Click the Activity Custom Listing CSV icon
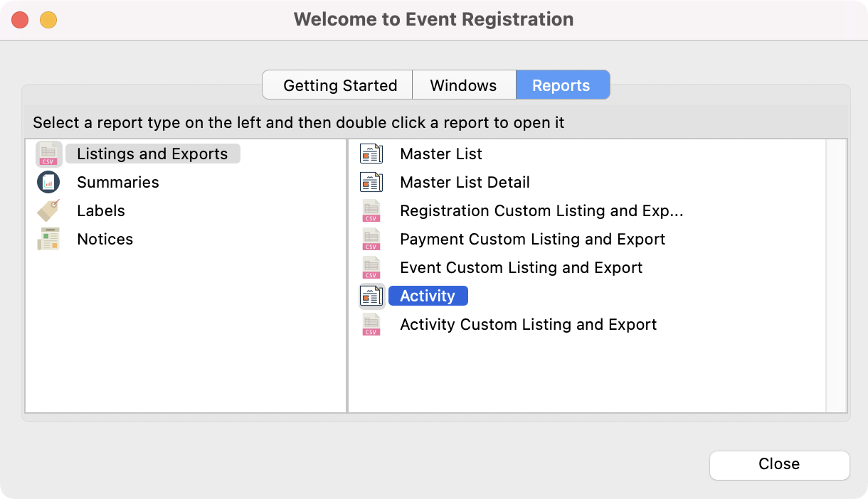Image resolution: width=868 pixels, height=499 pixels. [371, 325]
